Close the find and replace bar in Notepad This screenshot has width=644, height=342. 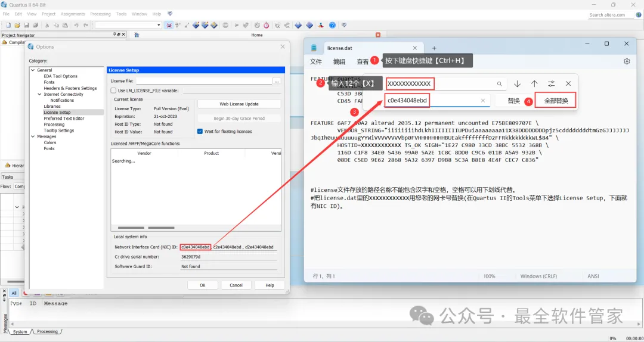pyautogui.click(x=568, y=84)
